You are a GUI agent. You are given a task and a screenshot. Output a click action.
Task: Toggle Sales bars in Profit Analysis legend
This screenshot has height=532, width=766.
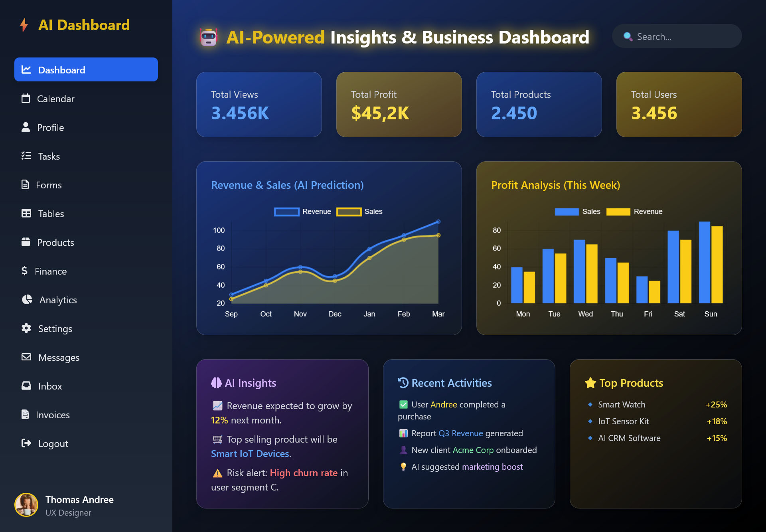[577, 212]
